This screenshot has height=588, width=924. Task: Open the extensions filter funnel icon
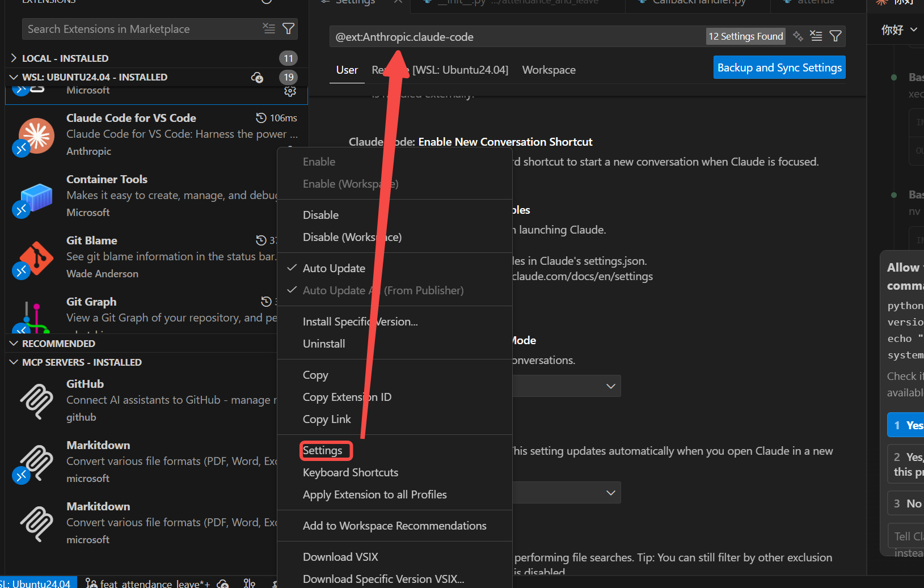coord(288,28)
